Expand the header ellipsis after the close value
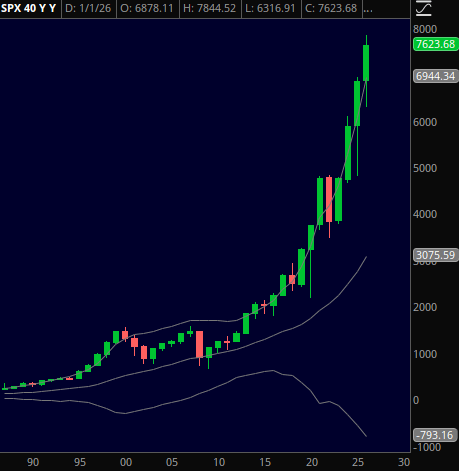This screenshot has height=471, width=459. [x=368, y=9]
